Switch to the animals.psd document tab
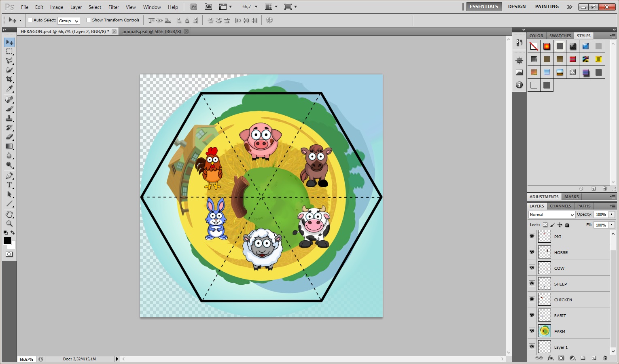The height and width of the screenshot is (364, 619). [152, 32]
